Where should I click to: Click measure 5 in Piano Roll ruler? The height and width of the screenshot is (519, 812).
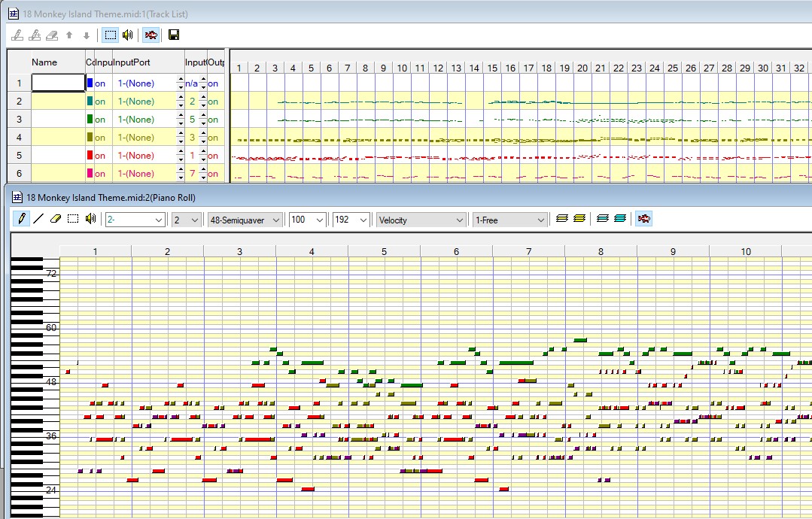pyautogui.click(x=384, y=251)
